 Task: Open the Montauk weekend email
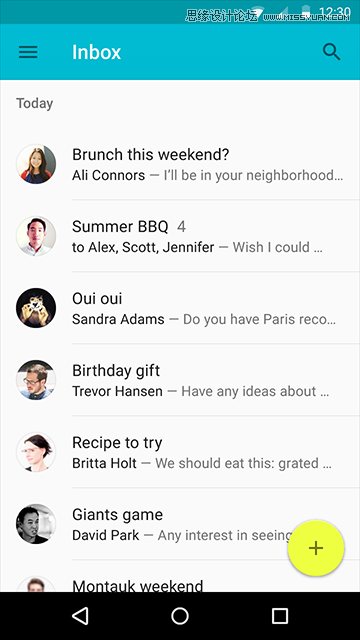(x=180, y=576)
